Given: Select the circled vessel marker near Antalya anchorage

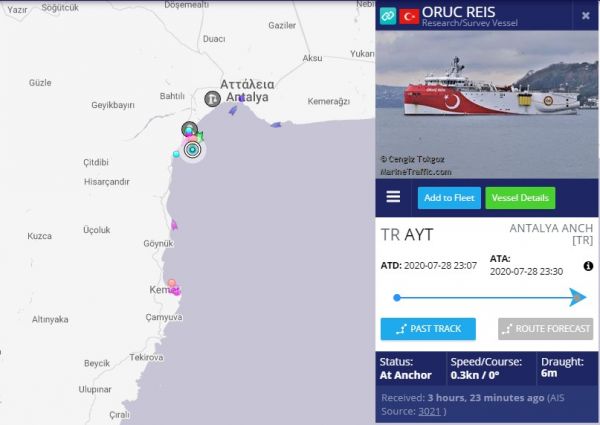Looking at the screenshot, I should point(192,150).
